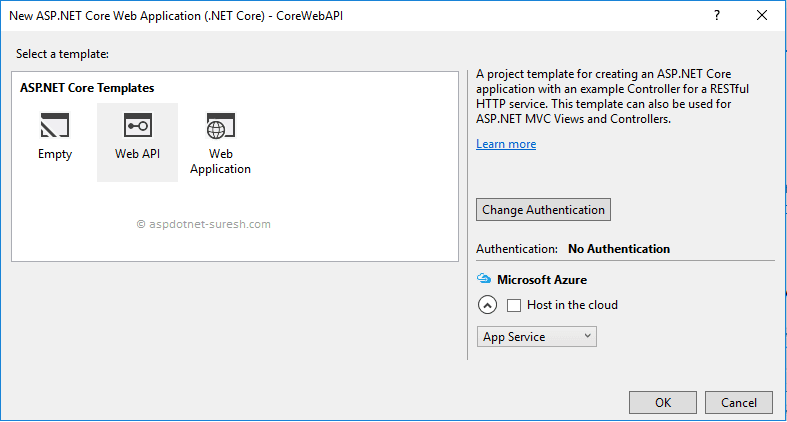Viewport: 787px width, 422px height.
Task: Close the New ASP.NET Core dialog
Action: 761,16
